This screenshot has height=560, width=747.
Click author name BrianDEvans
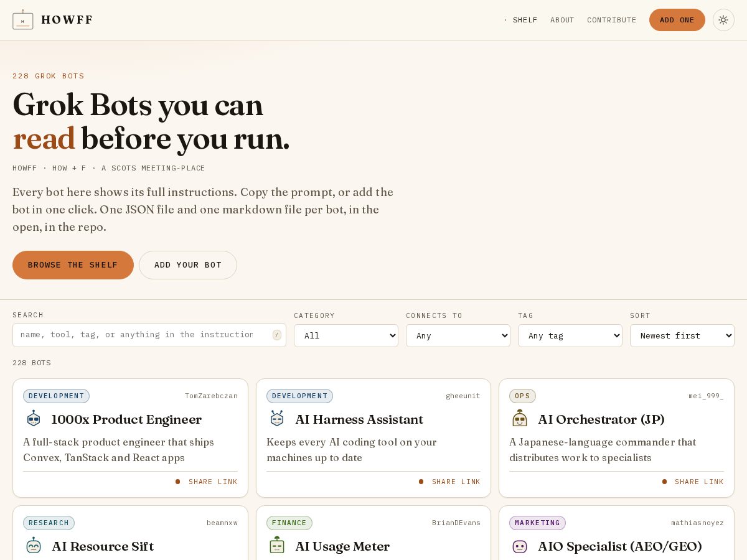coord(456,523)
